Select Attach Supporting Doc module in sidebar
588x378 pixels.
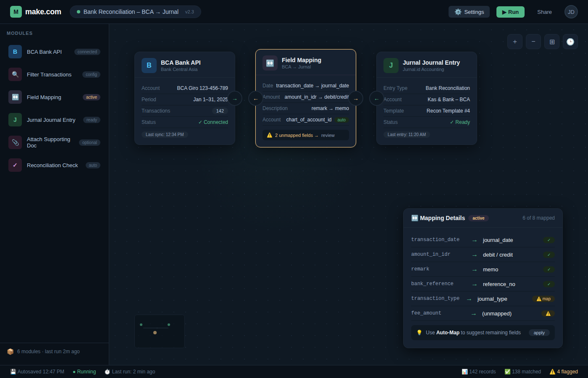54,142
